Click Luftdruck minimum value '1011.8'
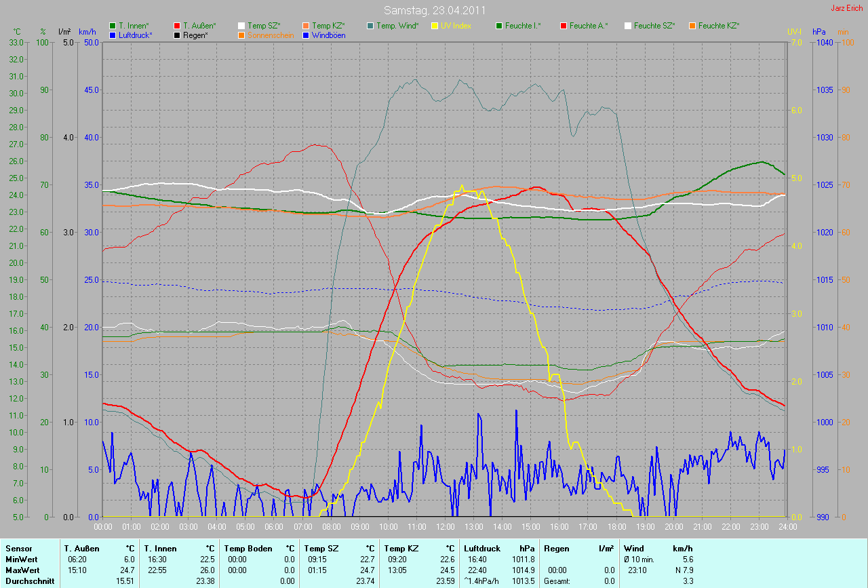This screenshot has height=588, width=868. 522,560
